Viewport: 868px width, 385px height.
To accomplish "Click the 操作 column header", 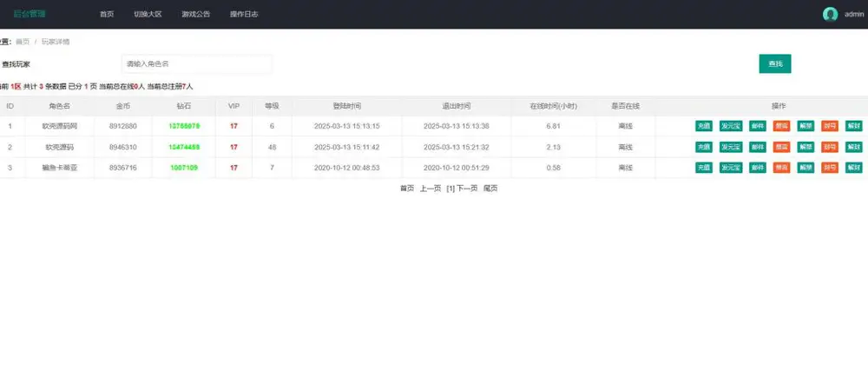I will [x=779, y=106].
